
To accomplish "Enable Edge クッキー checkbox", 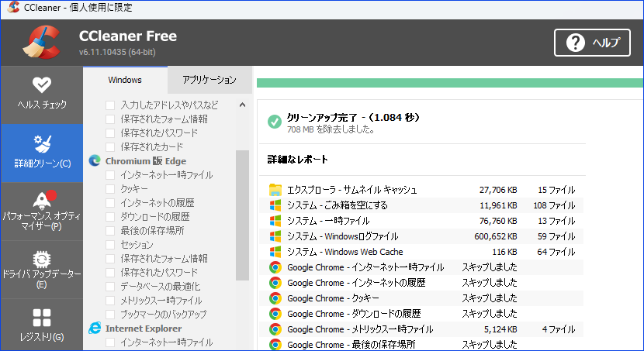I will coord(110,189).
